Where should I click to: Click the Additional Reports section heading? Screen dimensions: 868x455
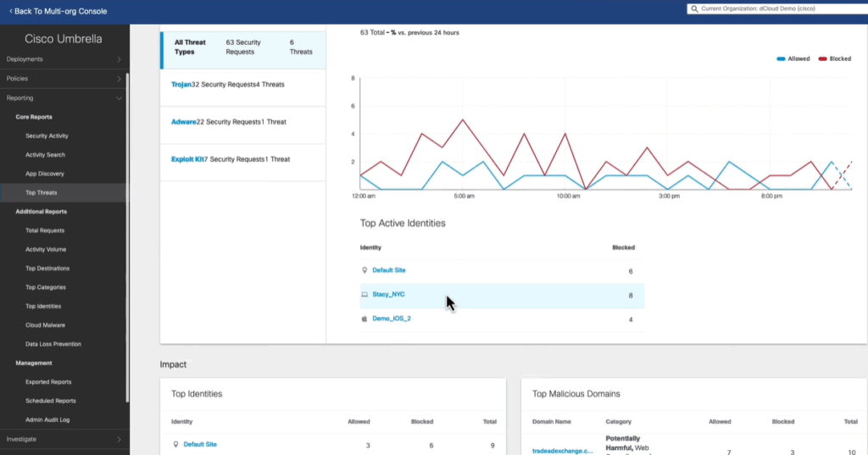(x=41, y=212)
